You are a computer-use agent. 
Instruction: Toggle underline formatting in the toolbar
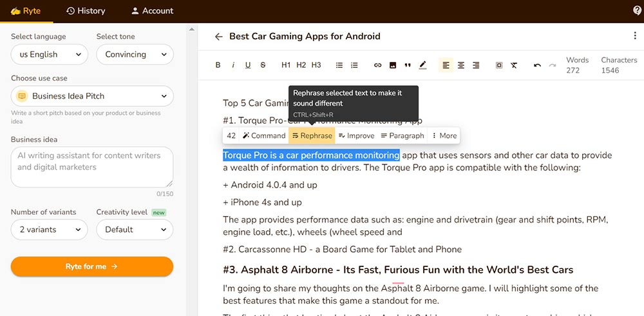point(247,65)
